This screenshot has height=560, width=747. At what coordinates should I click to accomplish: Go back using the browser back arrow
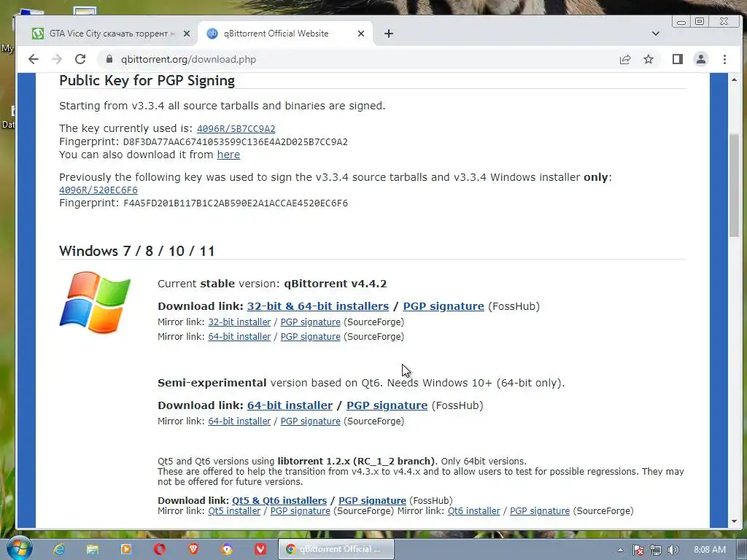point(33,59)
